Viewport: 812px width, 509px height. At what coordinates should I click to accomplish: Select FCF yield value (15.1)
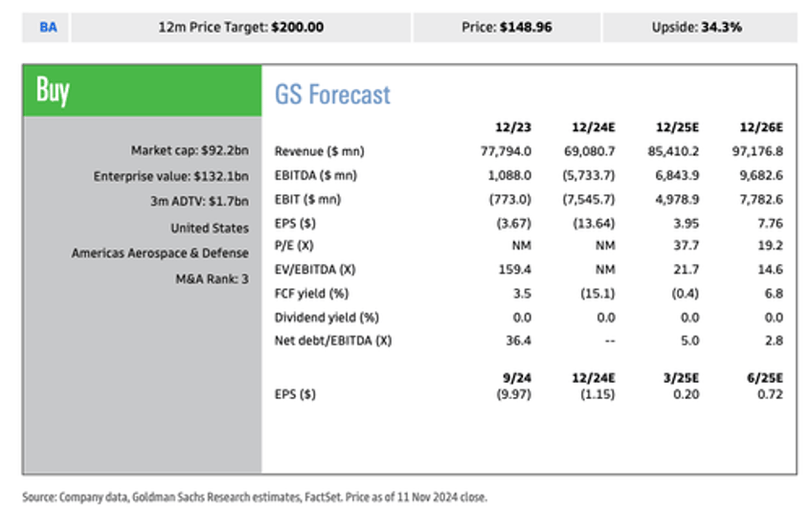pyautogui.click(x=598, y=294)
